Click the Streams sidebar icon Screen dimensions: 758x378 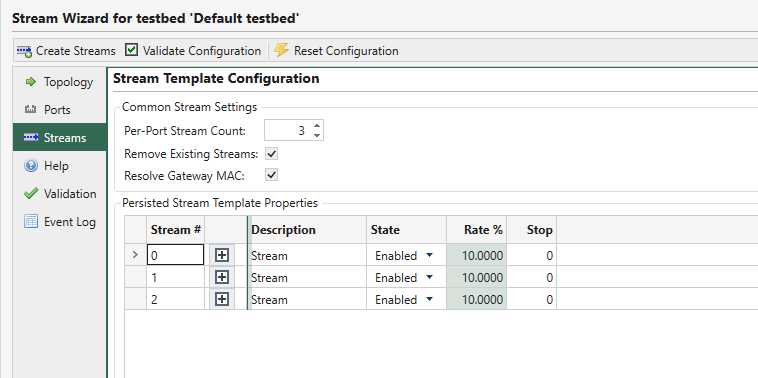[30, 138]
